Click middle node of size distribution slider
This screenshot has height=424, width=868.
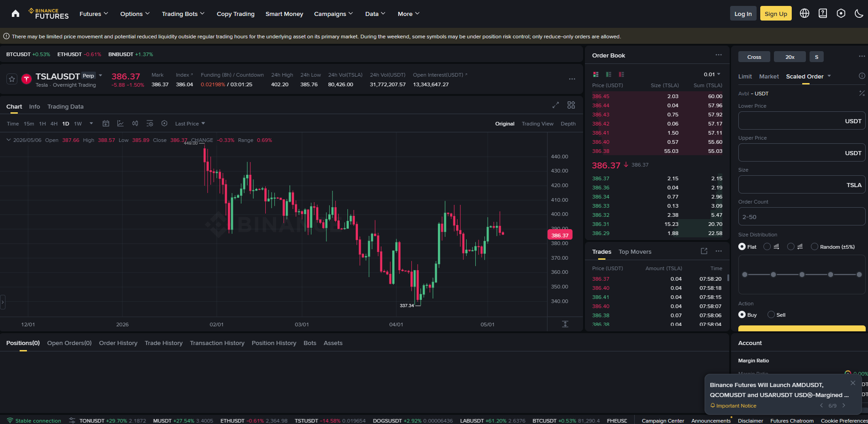(x=802, y=274)
